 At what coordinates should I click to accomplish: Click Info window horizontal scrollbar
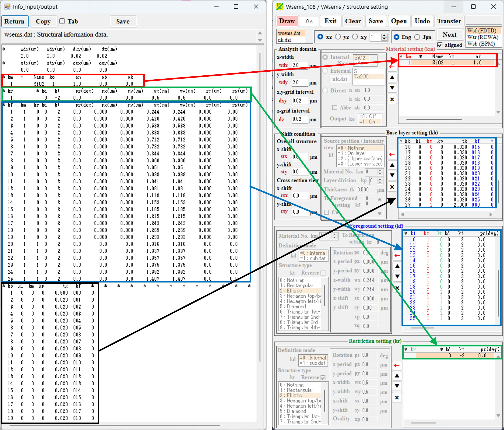(114, 425)
